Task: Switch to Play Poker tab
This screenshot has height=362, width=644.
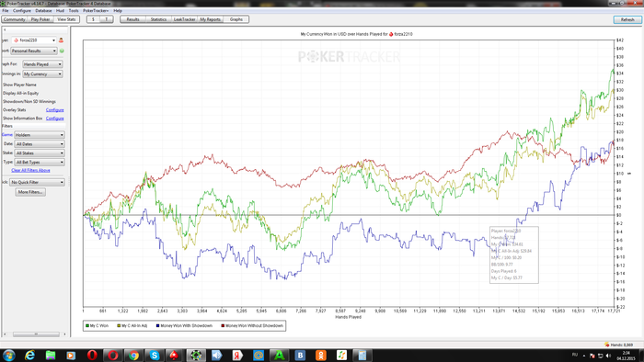Action: 40,19
